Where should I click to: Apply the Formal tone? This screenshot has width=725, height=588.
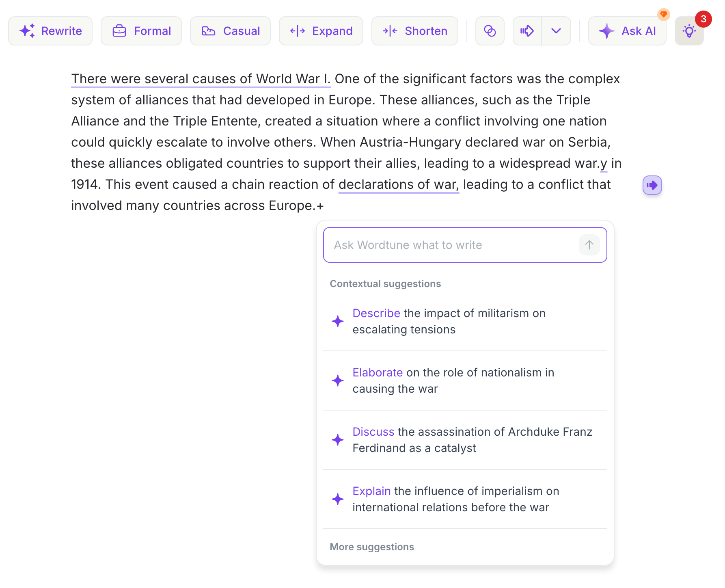click(141, 31)
